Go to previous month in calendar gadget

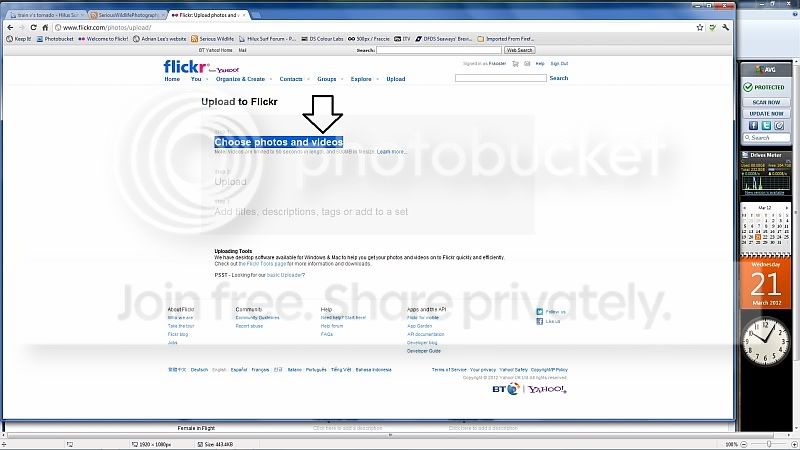click(x=744, y=208)
